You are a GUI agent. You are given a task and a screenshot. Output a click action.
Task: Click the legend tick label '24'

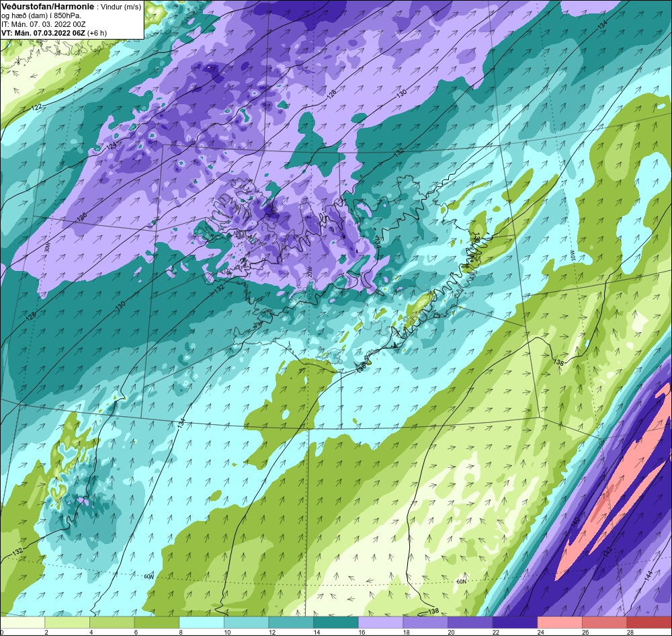[x=541, y=632]
